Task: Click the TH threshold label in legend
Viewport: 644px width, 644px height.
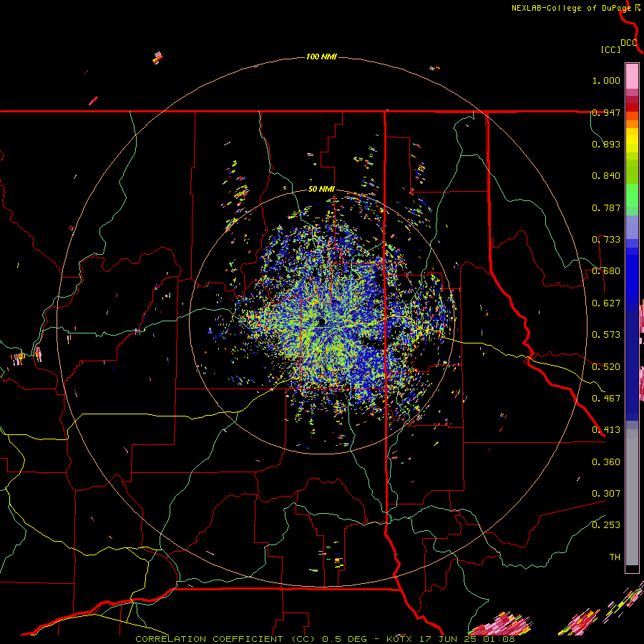Action: click(615, 557)
